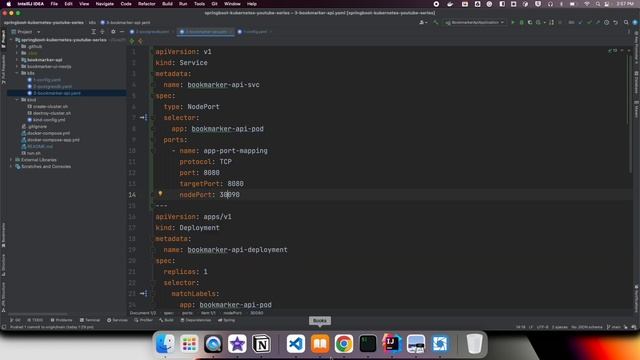The image size is (640, 360).
Task: Expand External Libraries node
Action: pos(11,160)
